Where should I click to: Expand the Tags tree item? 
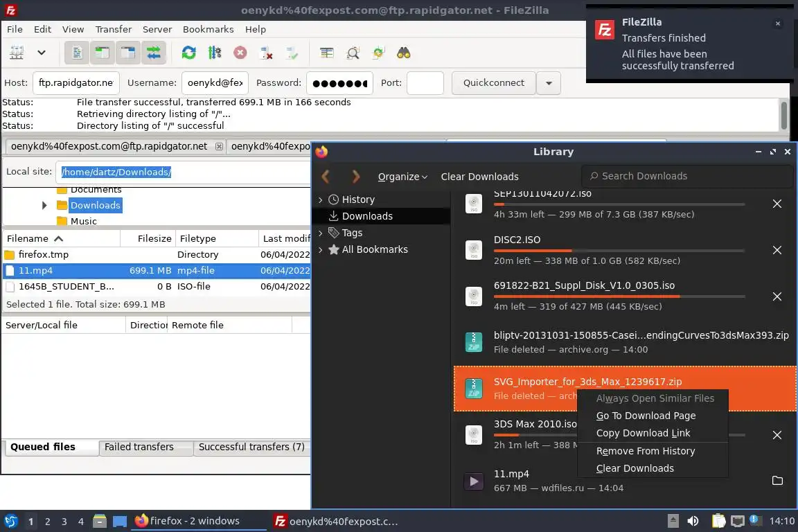point(320,233)
